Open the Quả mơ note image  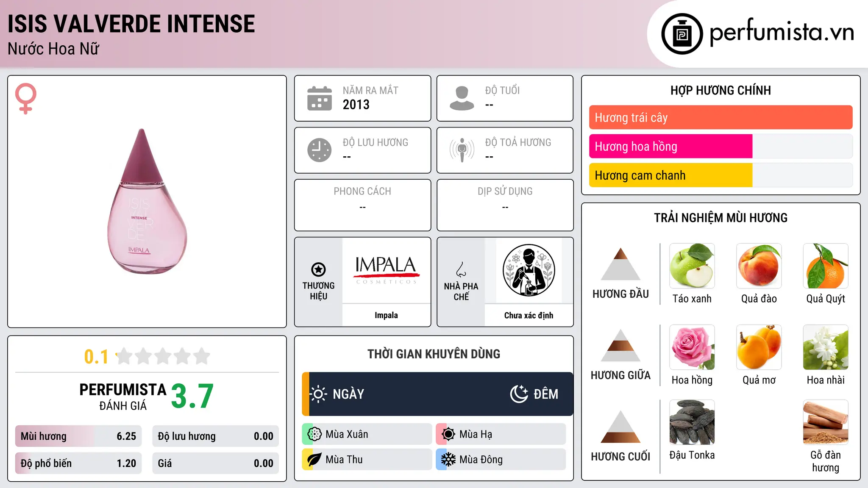[x=759, y=347]
